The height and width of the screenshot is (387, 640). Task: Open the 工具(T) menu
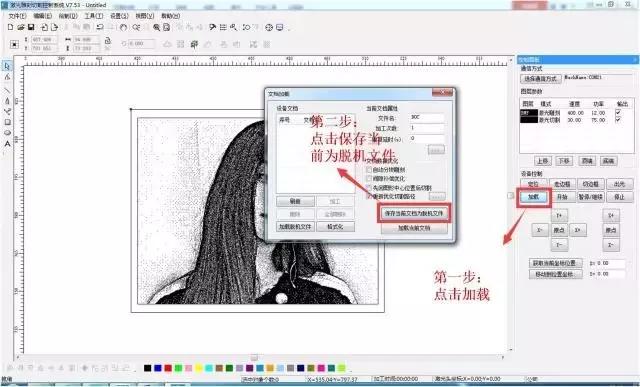(x=93, y=16)
